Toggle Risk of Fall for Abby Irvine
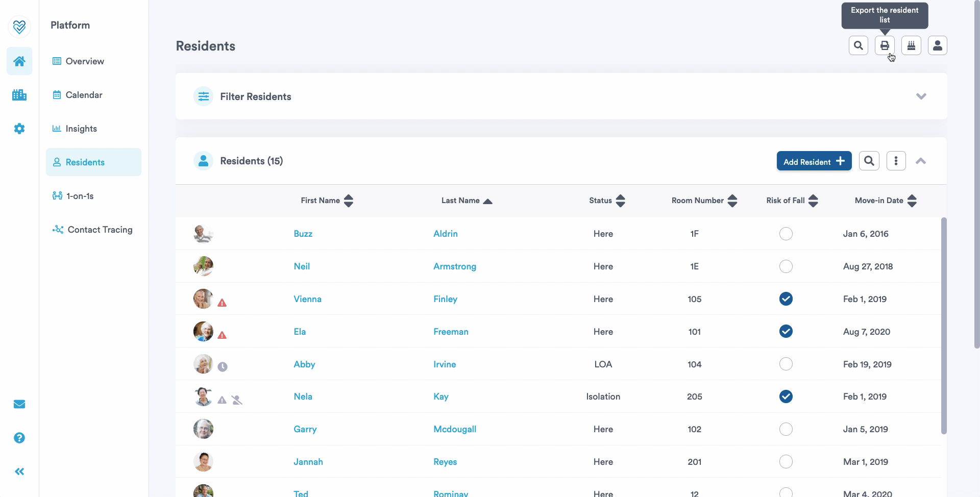This screenshot has width=980, height=497. tap(786, 364)
